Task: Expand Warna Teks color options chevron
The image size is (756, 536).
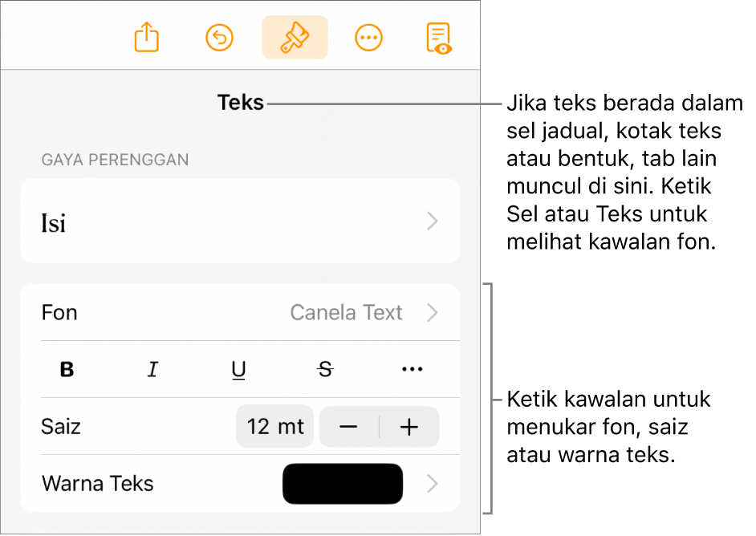Action: [433, 484]
